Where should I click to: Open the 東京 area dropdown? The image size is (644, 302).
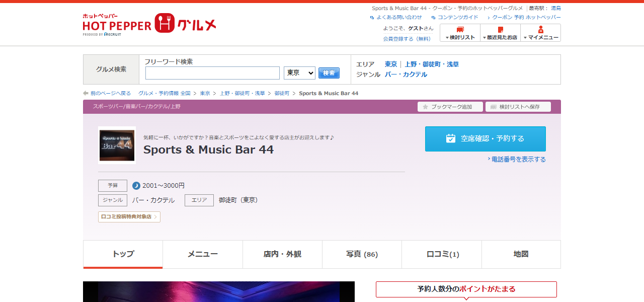coord(299,73)
